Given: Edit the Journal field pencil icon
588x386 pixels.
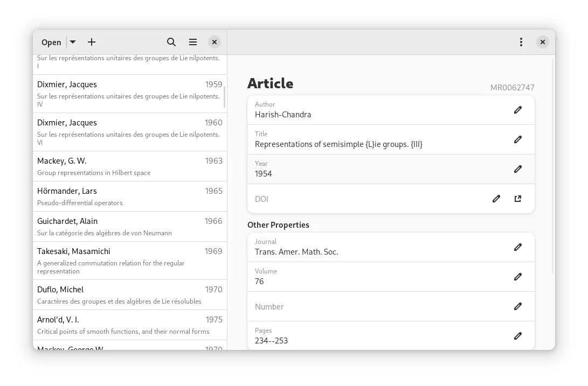Looking at the screenshot, I should (x=518, y=247).
